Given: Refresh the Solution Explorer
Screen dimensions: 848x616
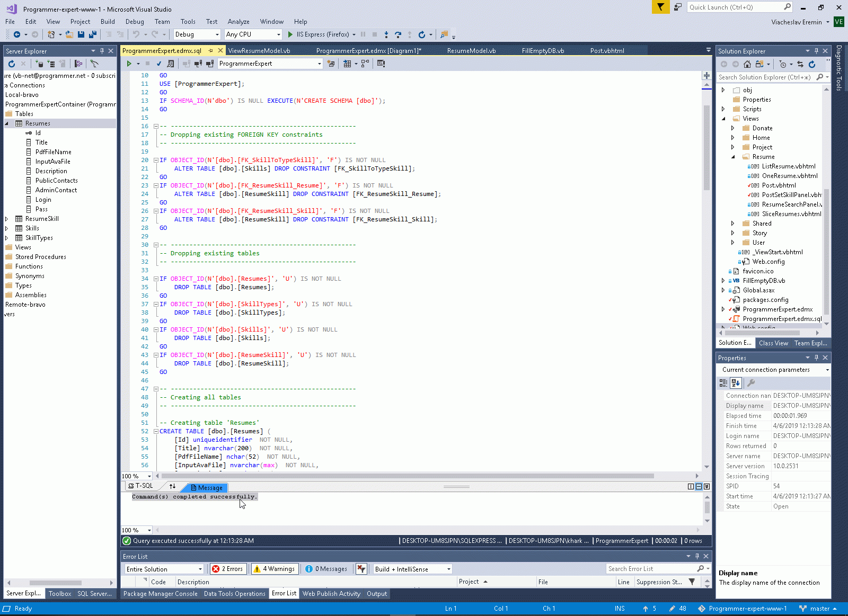Looking at the screenshot, I should pos(812,64).
